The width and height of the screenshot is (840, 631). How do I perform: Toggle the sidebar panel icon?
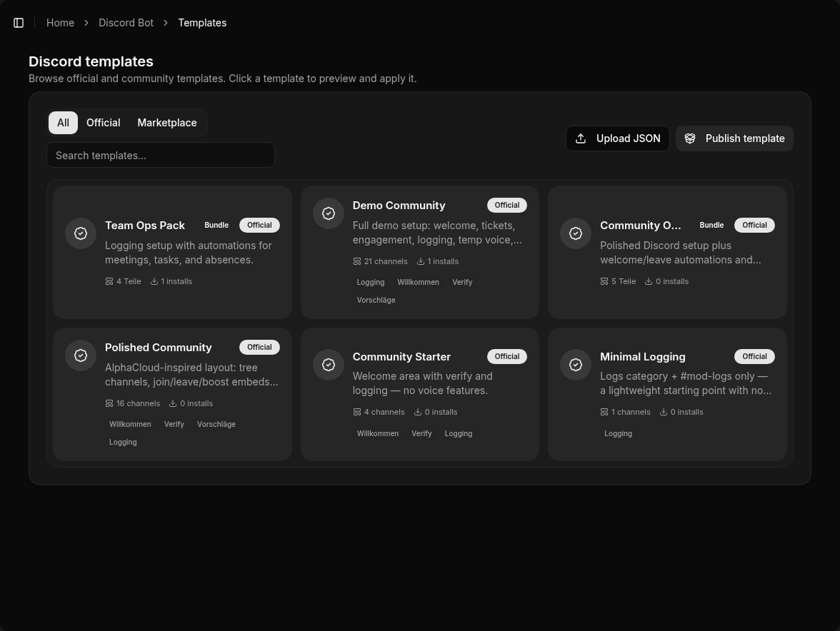[x=19, y=23]
